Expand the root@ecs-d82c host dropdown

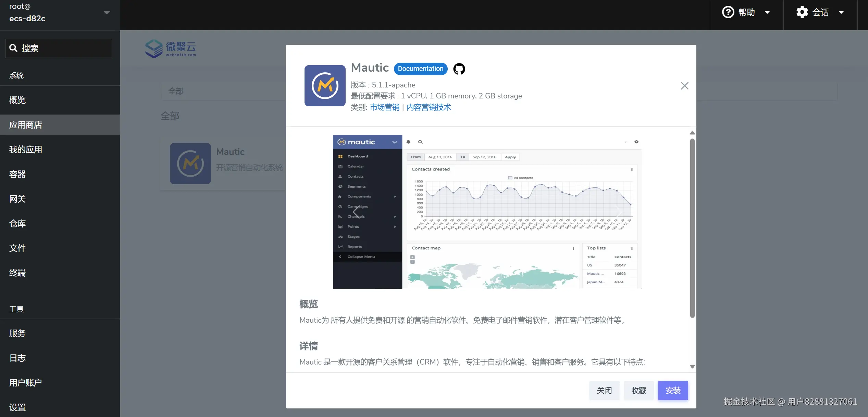point(107,12)
